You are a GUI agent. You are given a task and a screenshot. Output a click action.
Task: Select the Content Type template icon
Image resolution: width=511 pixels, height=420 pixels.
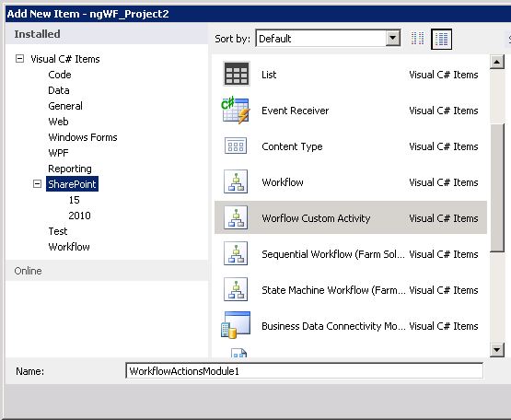[x=236, y=146]
